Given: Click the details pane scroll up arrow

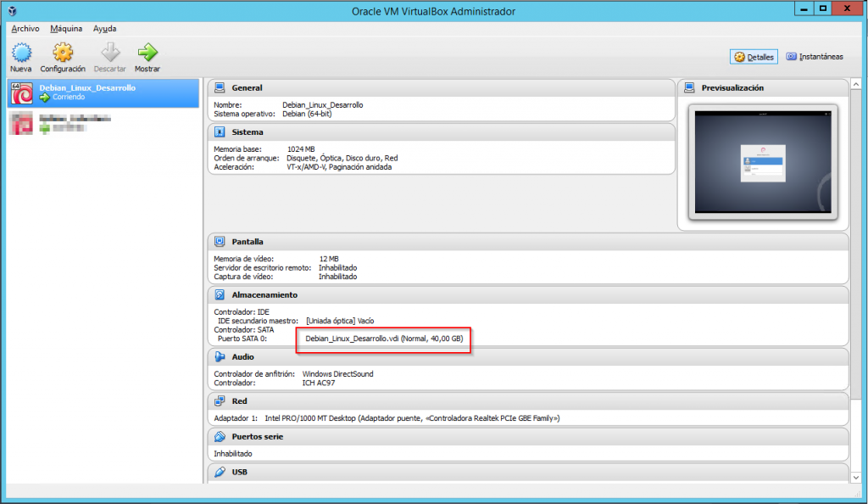Looking at the screenshot, I should pyautogui.click(x=856, y=84).
